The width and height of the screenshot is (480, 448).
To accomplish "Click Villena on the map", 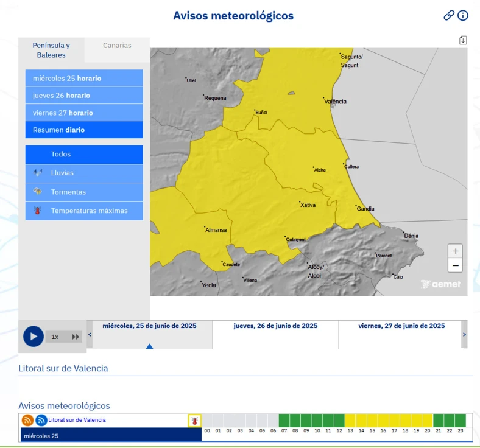I will [x=250, y=280].
